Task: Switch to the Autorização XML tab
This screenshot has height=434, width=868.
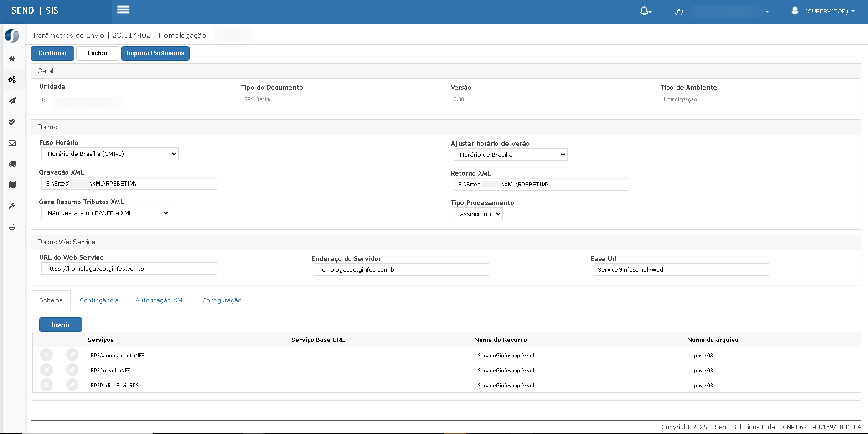Action: (x=160, y=300)
